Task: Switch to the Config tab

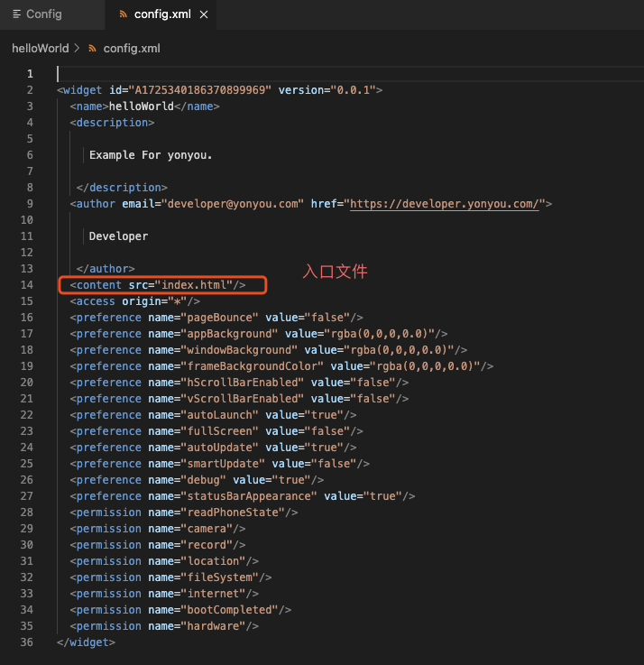Action: 44,14
